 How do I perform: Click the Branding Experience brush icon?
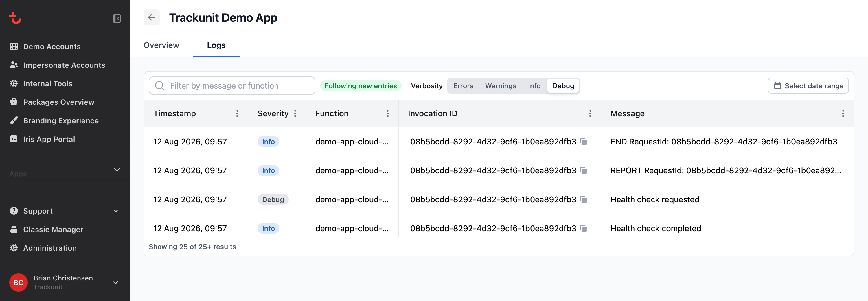14,120
